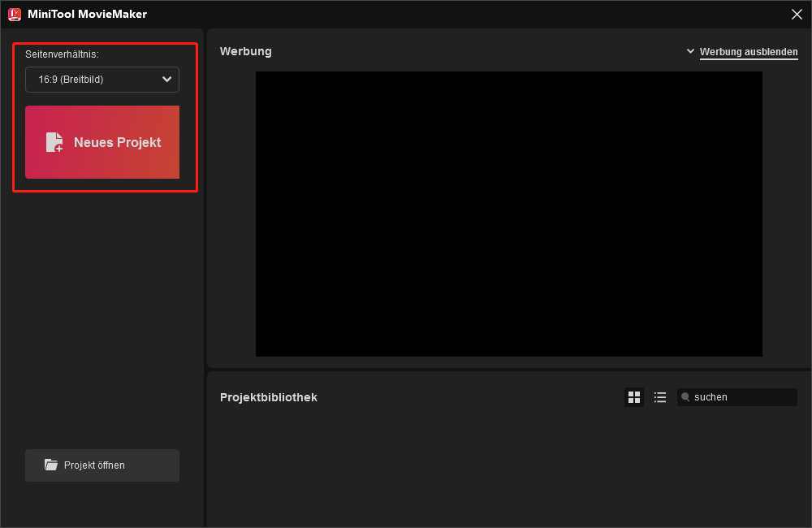Click the Seitenverhältnis label
This screenshot has height=528, width=812.
[x=62, y=54]
